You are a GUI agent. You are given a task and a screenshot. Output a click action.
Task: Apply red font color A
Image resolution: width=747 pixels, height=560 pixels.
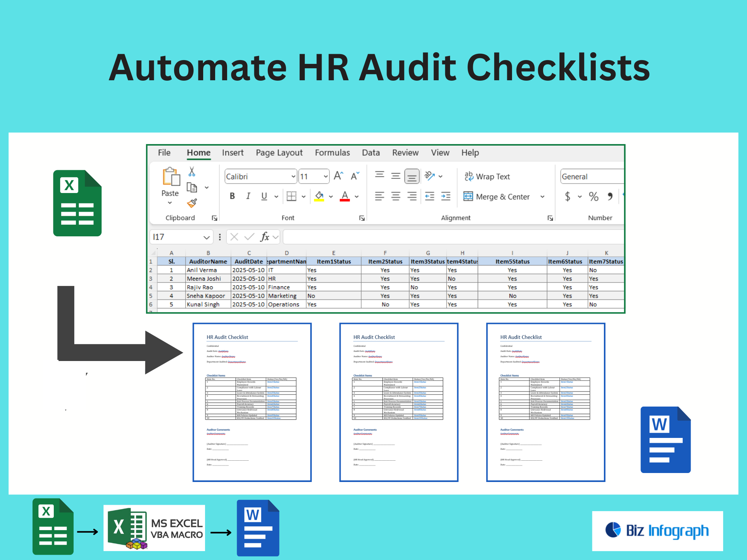pyautogui.click(x=345, y=196)
